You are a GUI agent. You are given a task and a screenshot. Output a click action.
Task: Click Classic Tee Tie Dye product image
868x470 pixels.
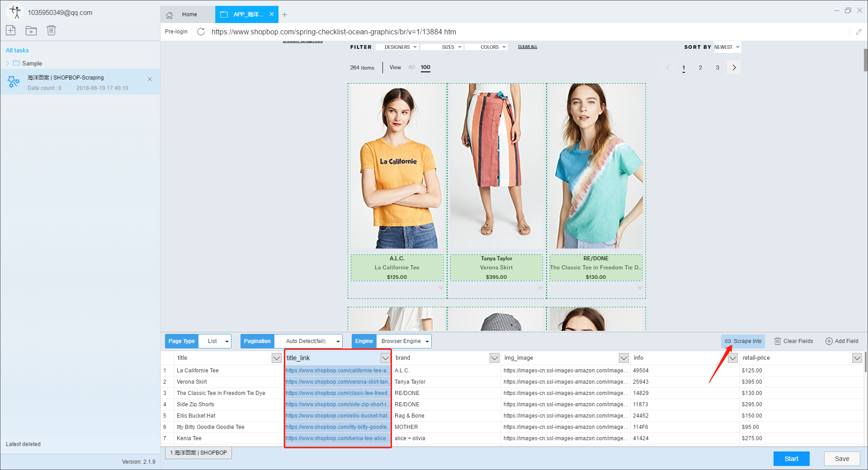[596, 166]
